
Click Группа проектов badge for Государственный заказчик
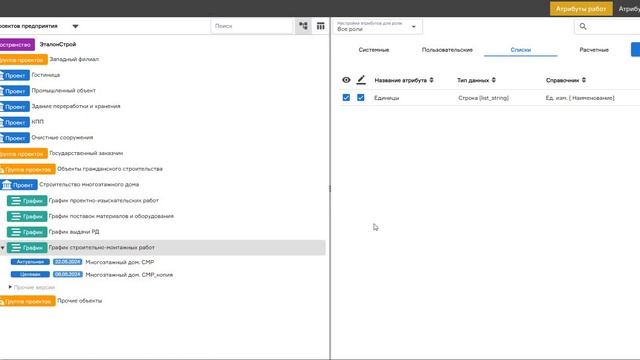24,153
